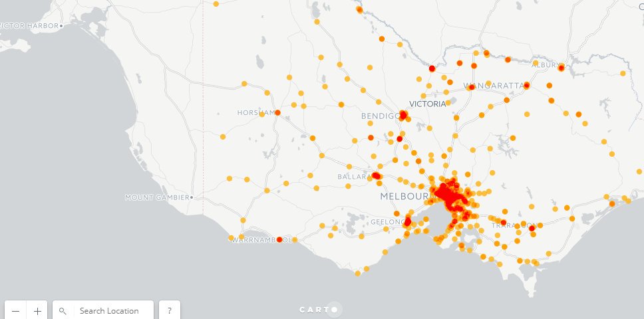
Task: Select the MOUNT GAMBIER city label
Action: tap(158, 197)
